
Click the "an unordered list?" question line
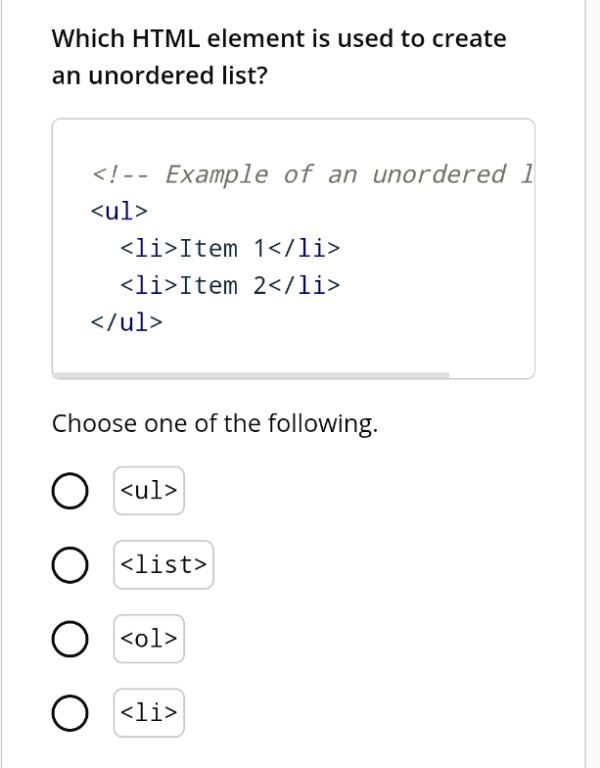click(160, 76)
